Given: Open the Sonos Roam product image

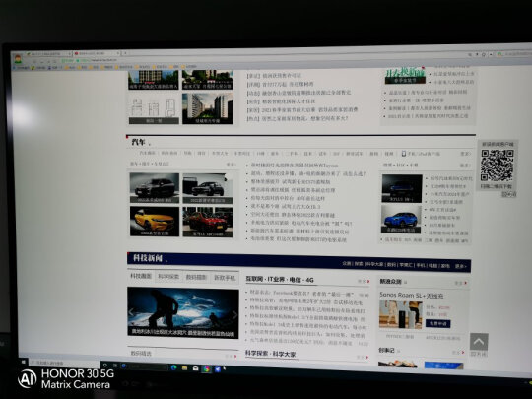Looking at the screenshot, I should [401, 315].
